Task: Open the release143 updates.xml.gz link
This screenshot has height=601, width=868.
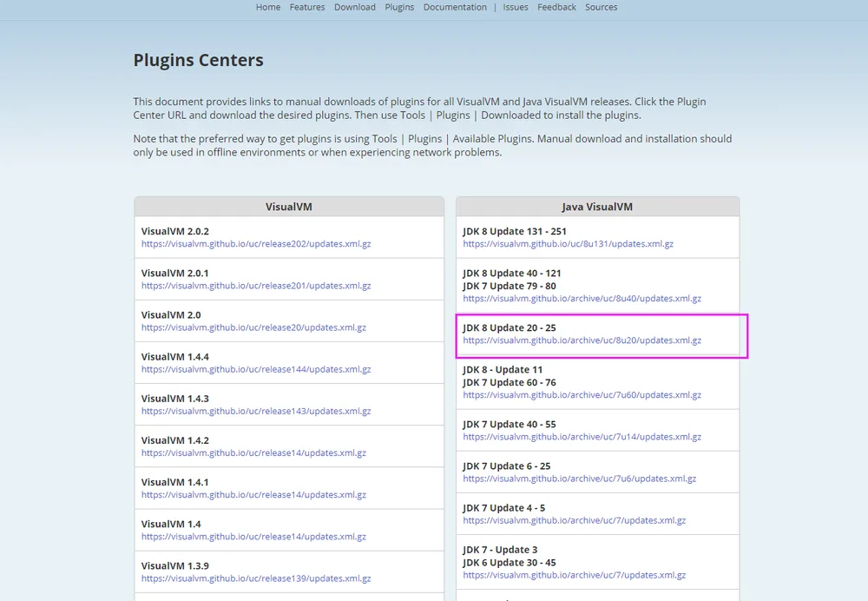Action: (256, 411)
